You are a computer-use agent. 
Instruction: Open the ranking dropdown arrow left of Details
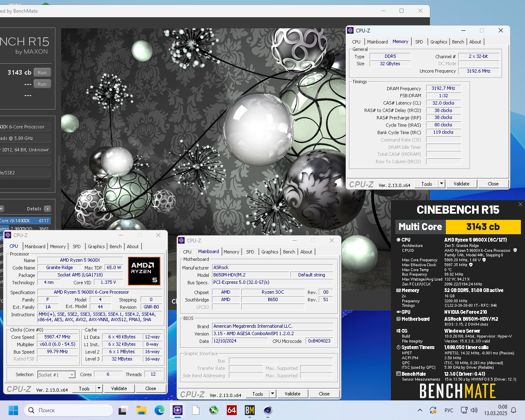coord(2,209)
